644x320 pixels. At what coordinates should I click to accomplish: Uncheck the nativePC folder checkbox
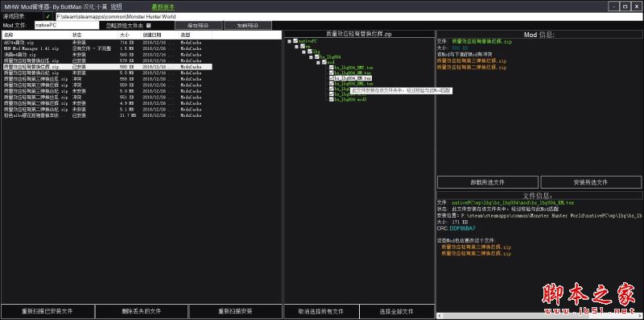295,41
